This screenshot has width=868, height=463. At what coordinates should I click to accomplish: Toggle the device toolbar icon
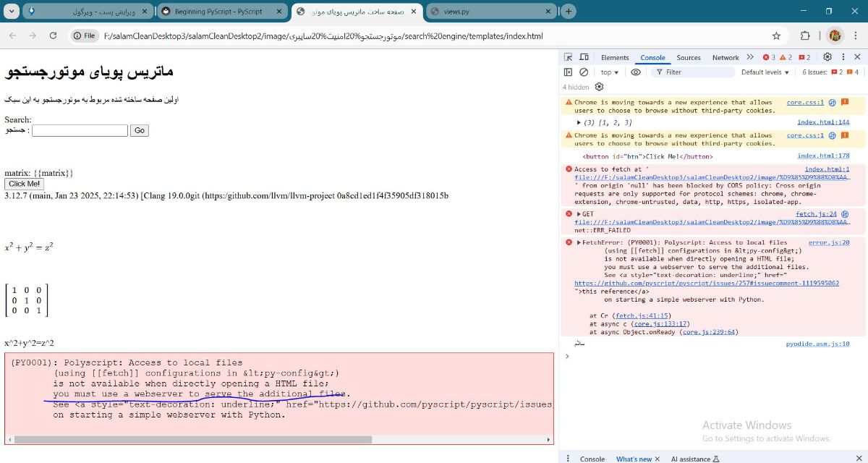[584, 57]
